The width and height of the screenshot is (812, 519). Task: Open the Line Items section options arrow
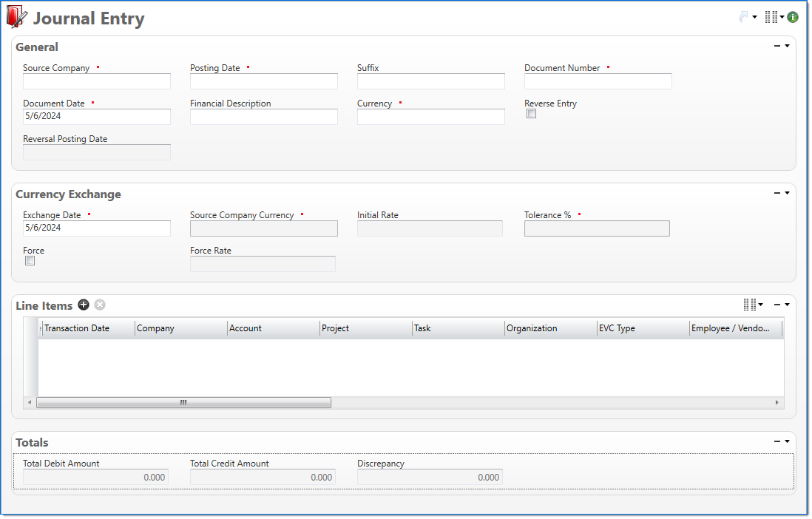[x=788, y=305]
